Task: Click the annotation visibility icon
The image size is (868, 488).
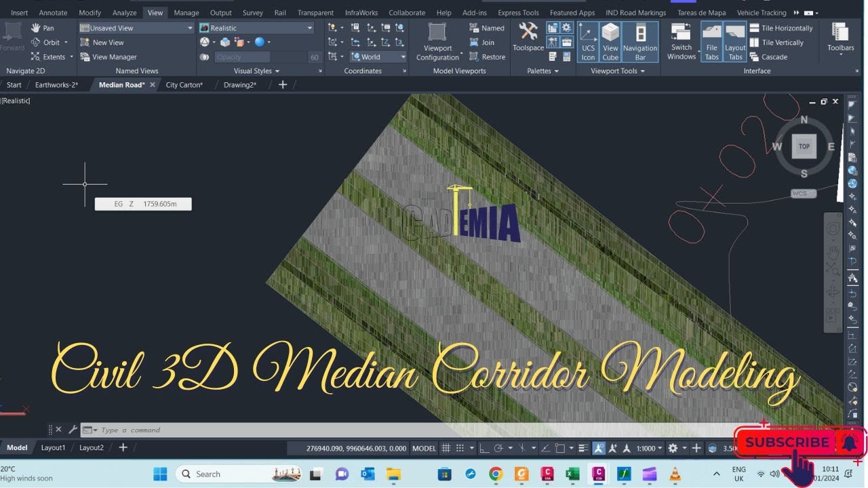Action: 599,448
